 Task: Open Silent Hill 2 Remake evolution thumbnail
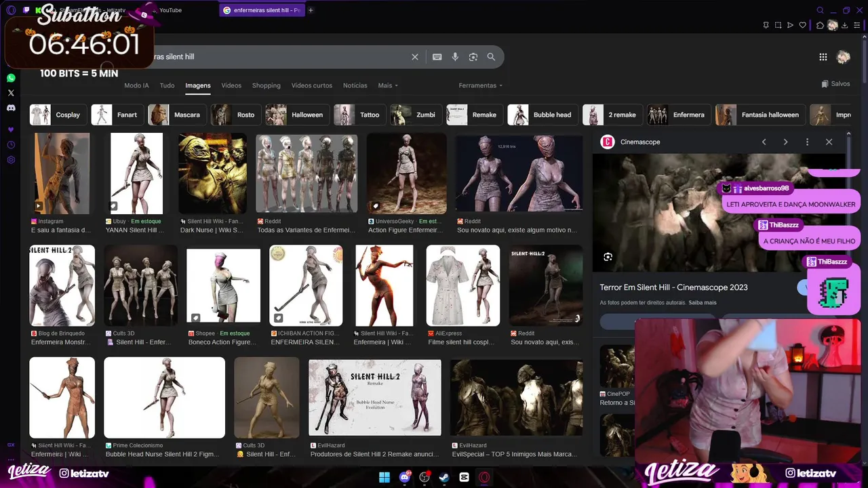pyautogui.click(x=375, y=397)
